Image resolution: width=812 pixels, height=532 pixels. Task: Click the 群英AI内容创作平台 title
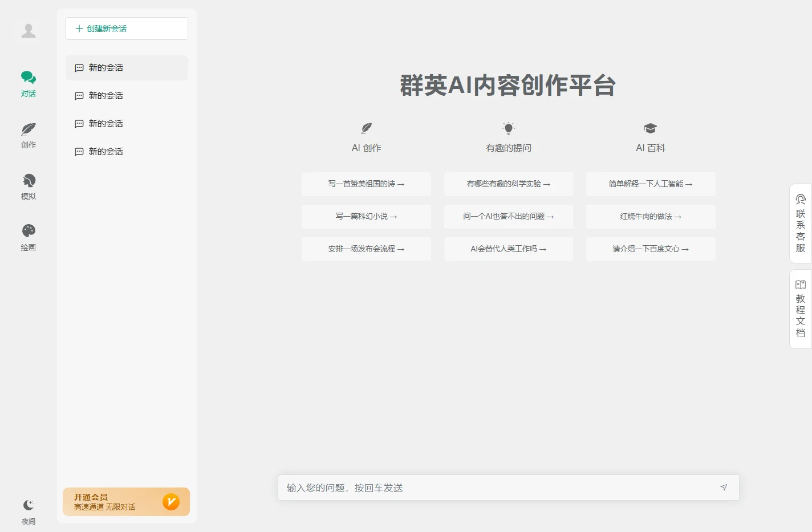508,86
